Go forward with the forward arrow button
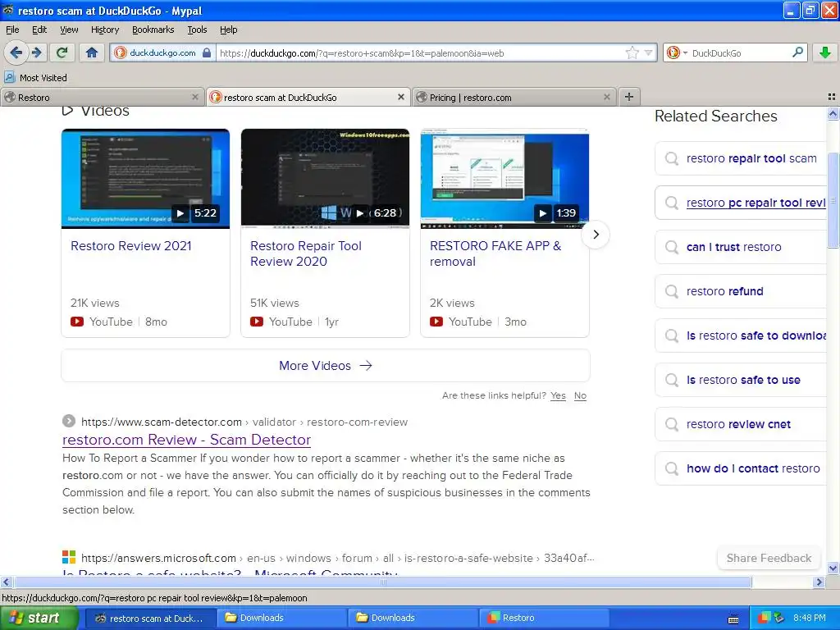 click(36, 52)
